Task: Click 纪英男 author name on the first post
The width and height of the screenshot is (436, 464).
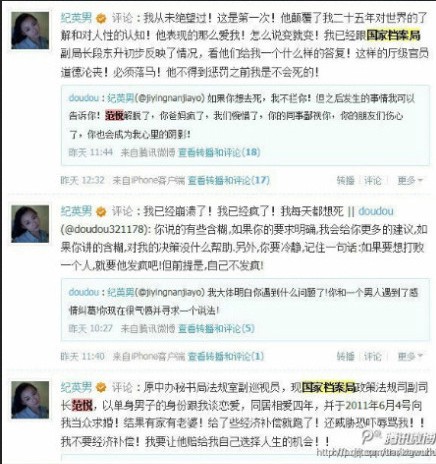Action: [x=76, y=18]
